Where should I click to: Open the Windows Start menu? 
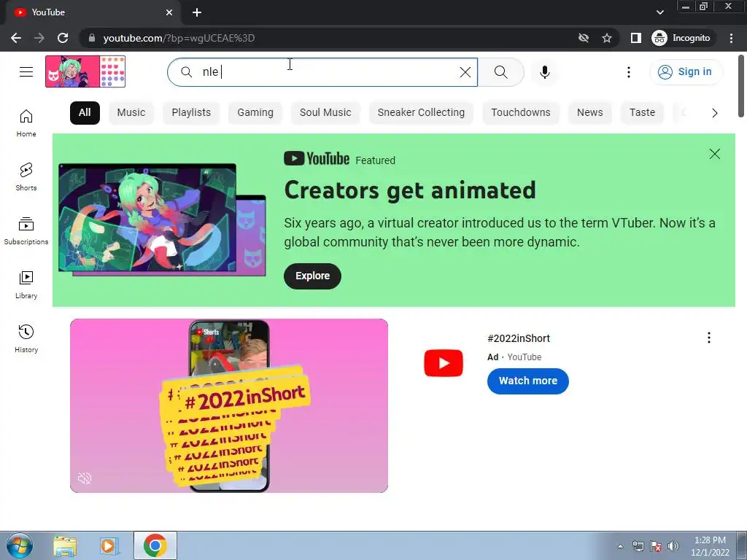(19, 545)
